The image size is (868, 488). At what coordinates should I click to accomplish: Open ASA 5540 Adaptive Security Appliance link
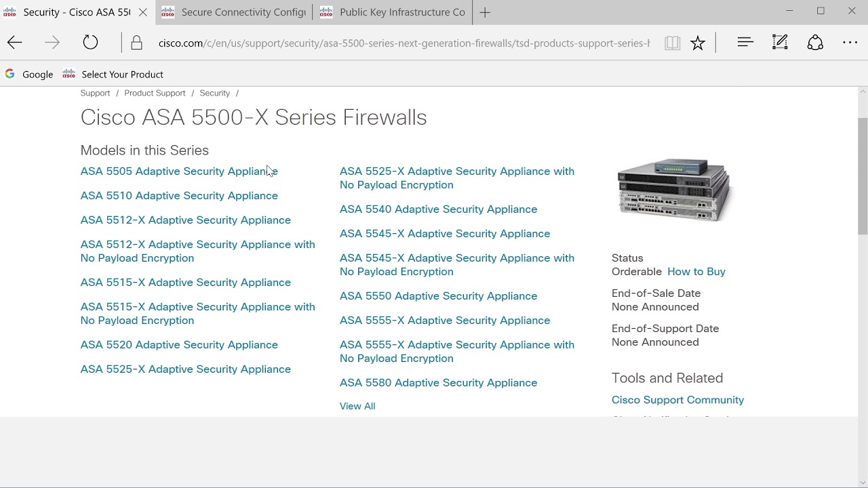(438, 209)
